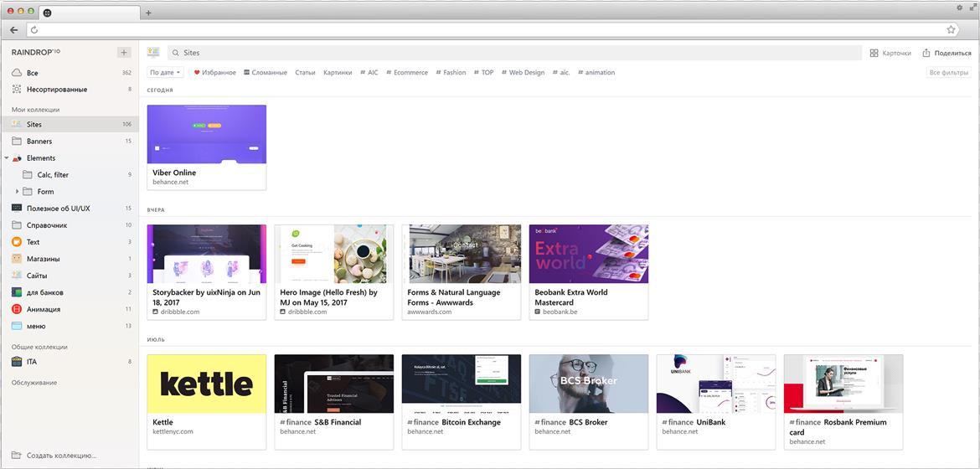Select the #aic. tag filter

[561, 73]
